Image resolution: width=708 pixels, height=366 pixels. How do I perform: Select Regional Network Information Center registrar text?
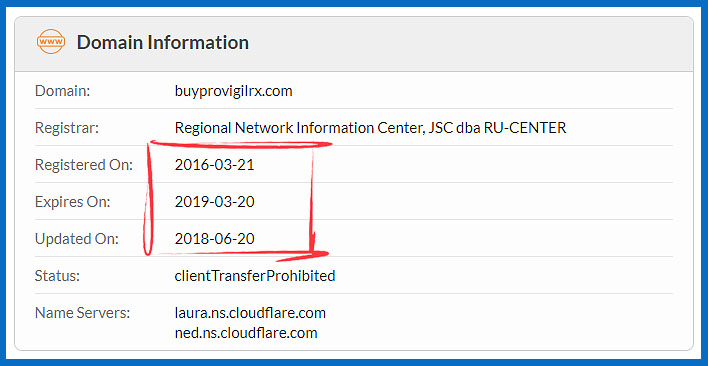370,128
